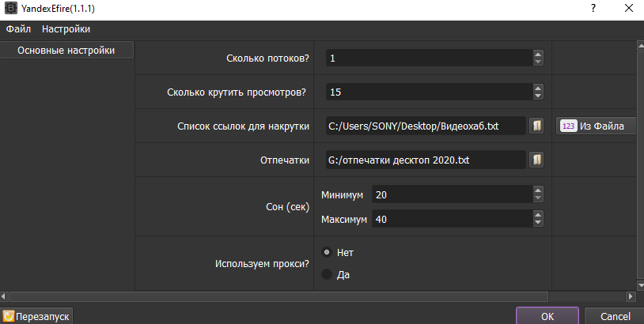This screenshot has width=644, height=324.
Task: Click browse icon next to links list path
Action: pyautogui.click(x=536, y=126)
